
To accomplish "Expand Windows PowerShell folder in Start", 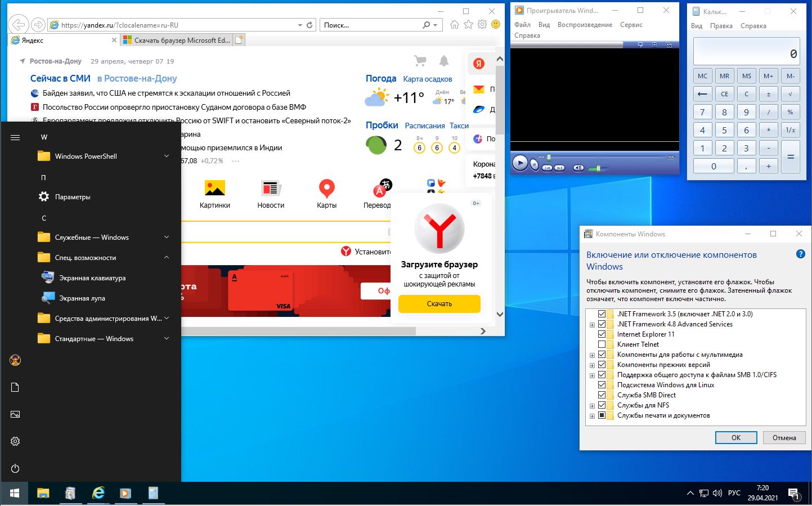I will click(x=167, y=156).
